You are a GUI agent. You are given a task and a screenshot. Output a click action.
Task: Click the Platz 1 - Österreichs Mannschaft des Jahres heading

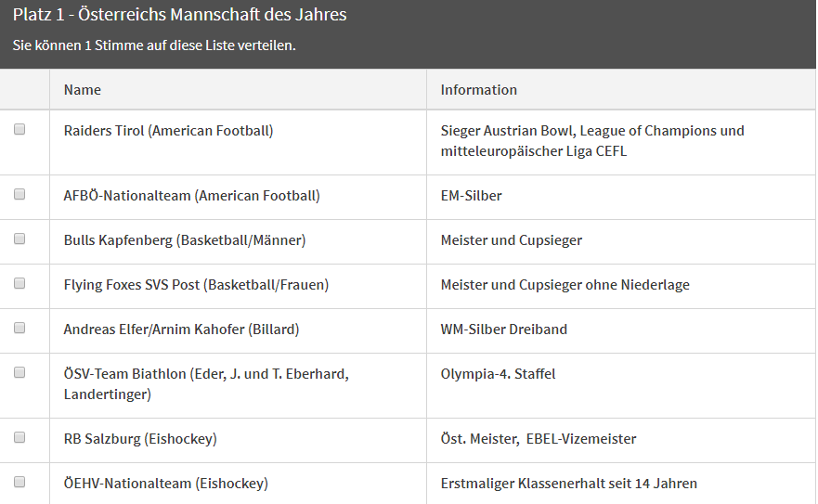pos(179,15)
